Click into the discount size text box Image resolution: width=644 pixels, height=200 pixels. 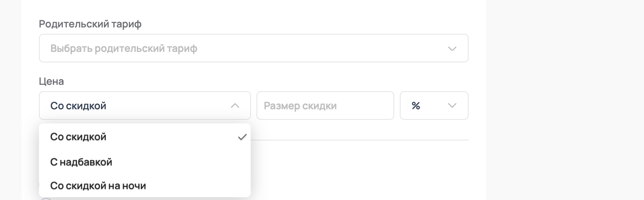[325, 105]
